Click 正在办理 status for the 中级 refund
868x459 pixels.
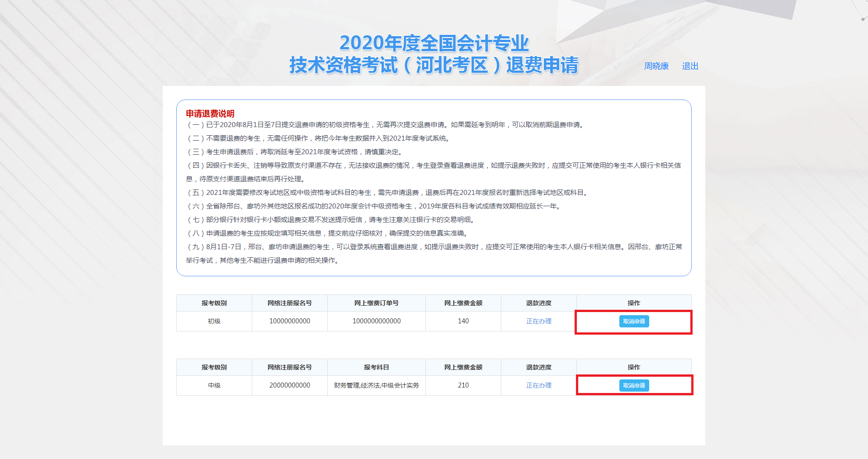(x=538, y=385)
